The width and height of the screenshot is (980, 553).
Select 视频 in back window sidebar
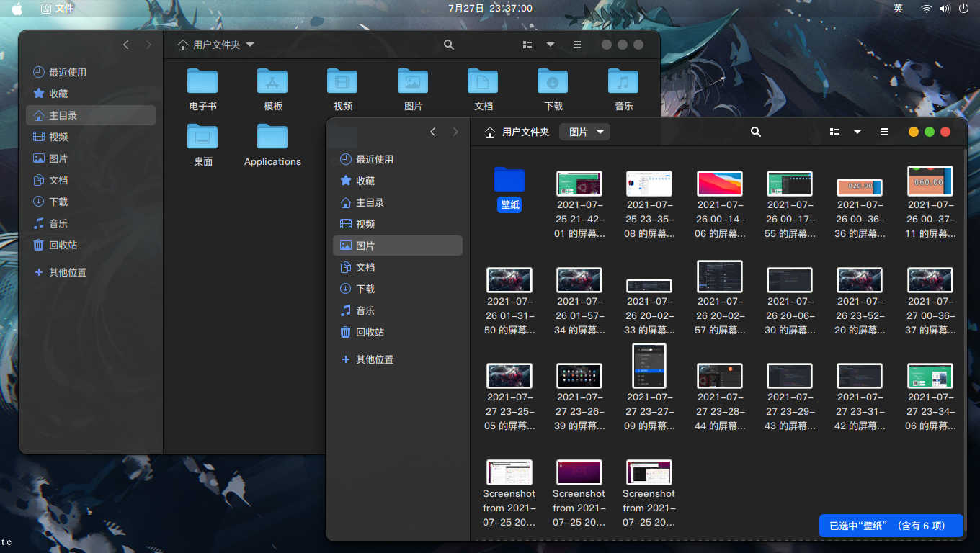(91, 137)
